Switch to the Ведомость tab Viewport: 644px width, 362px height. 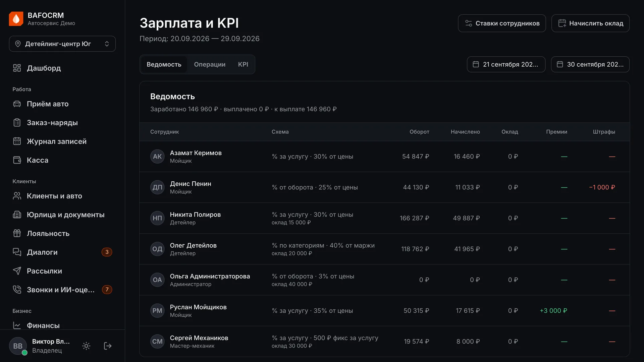point(164,64)
